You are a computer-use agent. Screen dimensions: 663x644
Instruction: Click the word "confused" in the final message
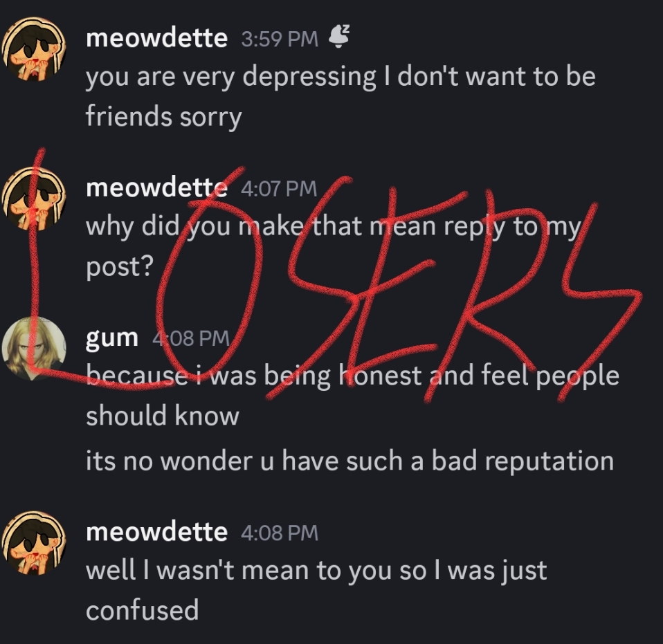click(x=143, y=610)
